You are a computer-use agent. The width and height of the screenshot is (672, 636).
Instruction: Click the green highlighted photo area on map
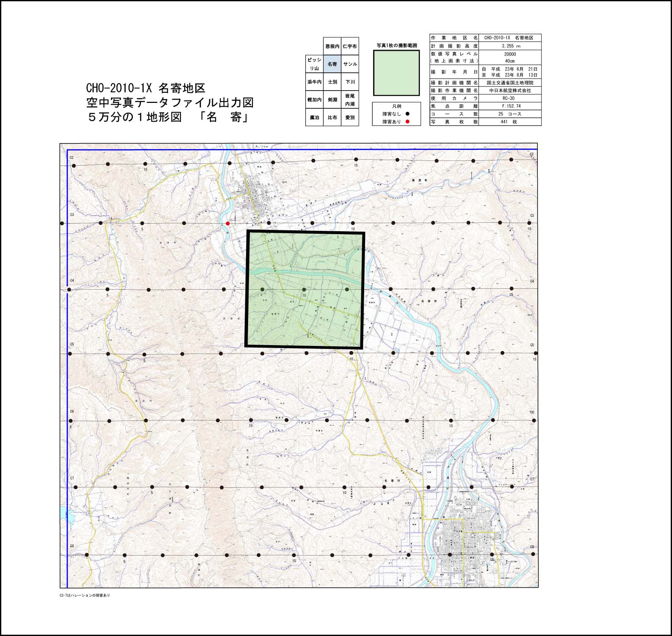click(305, 290)
